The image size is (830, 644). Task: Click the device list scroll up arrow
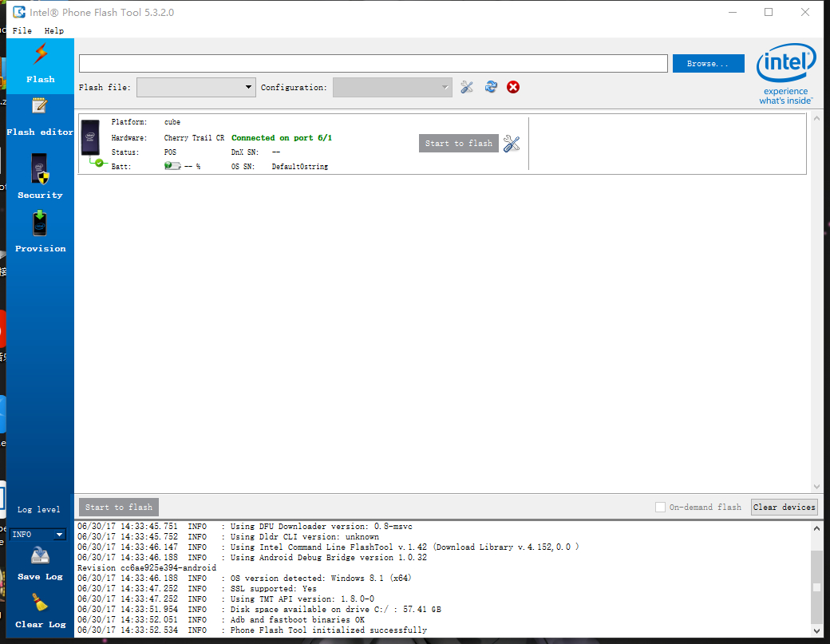816,118
